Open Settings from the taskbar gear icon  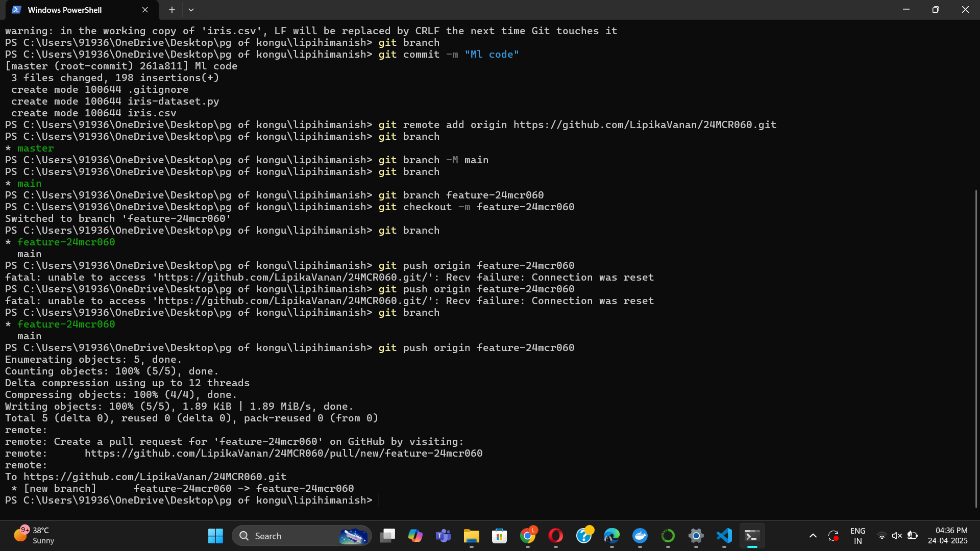tap(696, 536)
